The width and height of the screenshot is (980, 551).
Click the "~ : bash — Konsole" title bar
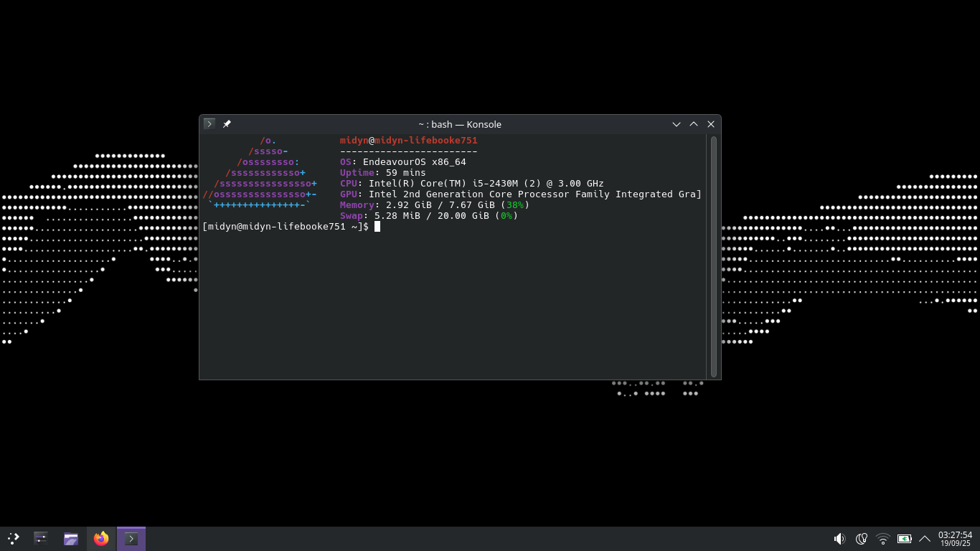pyautogui.click(x=459, y=124)
